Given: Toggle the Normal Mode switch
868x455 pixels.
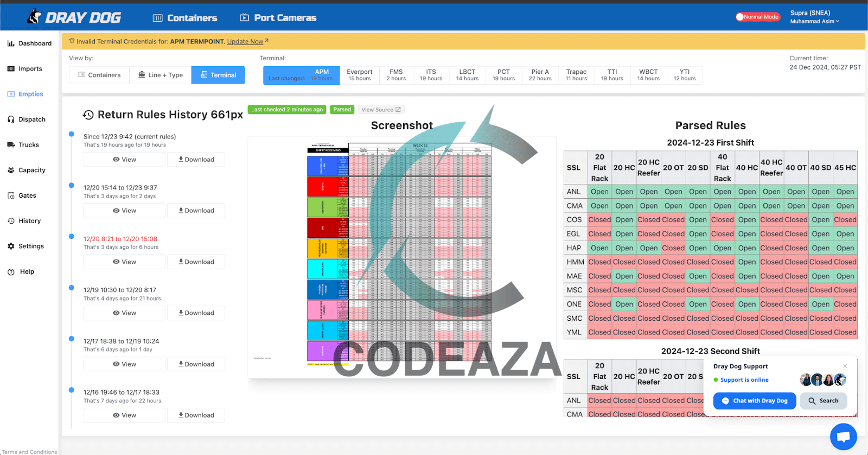Looking at the screenshot, I should (757, 17).
